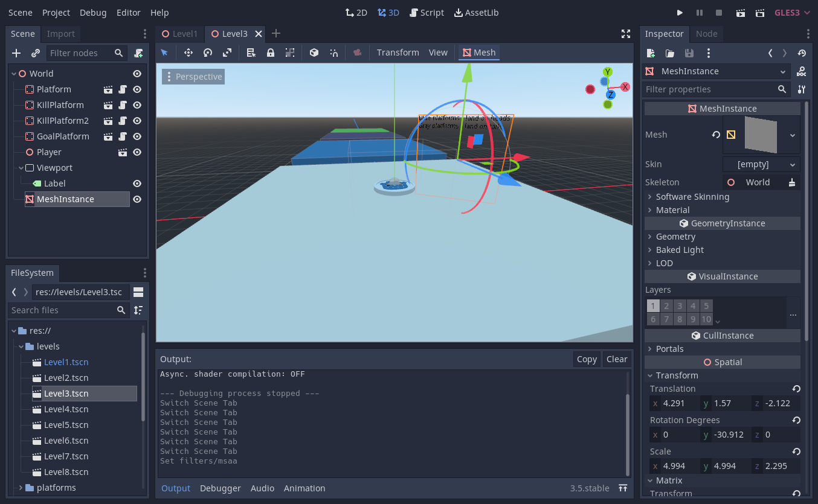Viewport: 818px width, 504px height.
Task: Pause the running scene
Action: [700, 13]
